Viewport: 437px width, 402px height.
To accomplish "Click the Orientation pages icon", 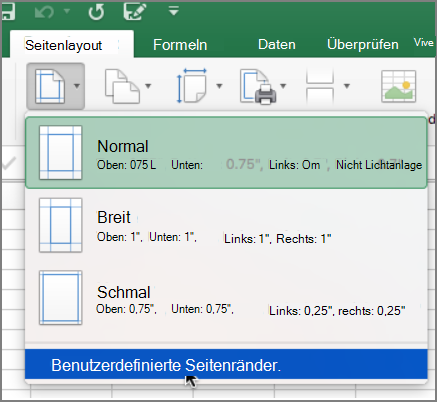I will coord(122,86).
